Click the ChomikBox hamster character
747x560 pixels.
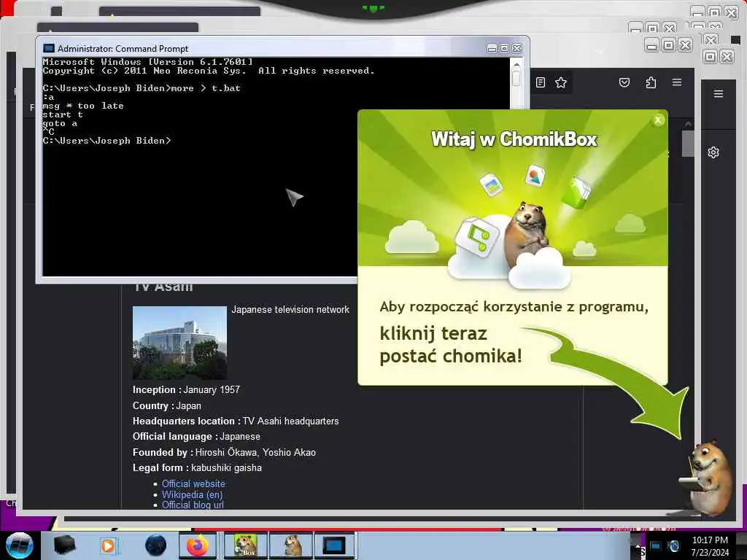[x=709, y=478]
